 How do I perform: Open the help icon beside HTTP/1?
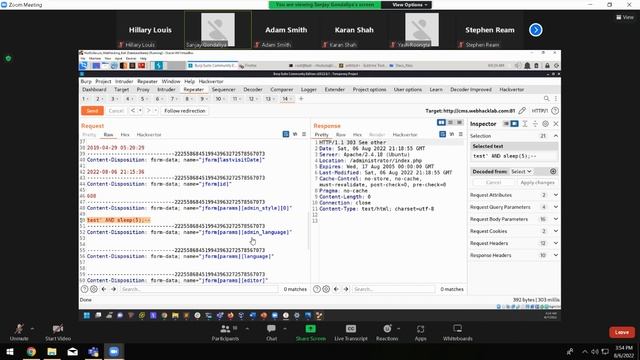click(555, 111)
